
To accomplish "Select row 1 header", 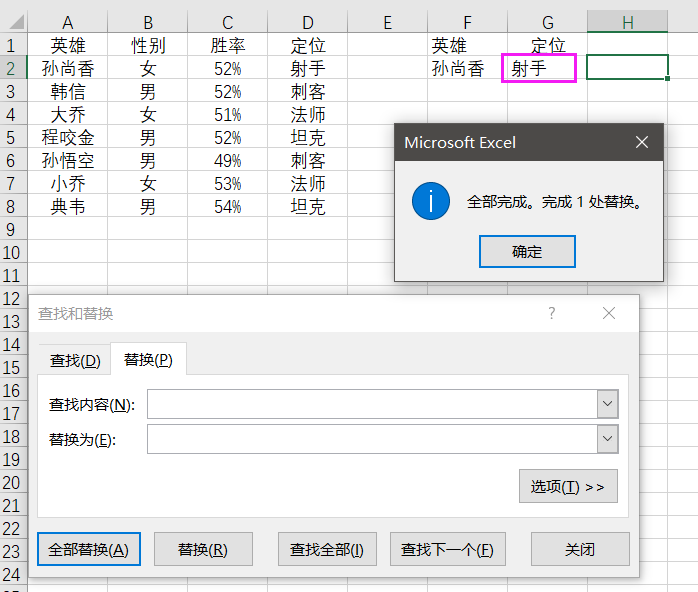I will point(13,45).
